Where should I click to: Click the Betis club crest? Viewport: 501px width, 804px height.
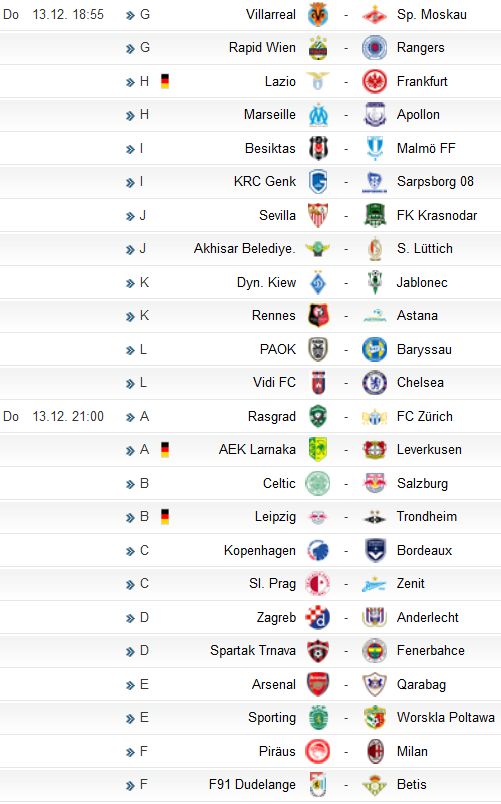pos(374,785)
